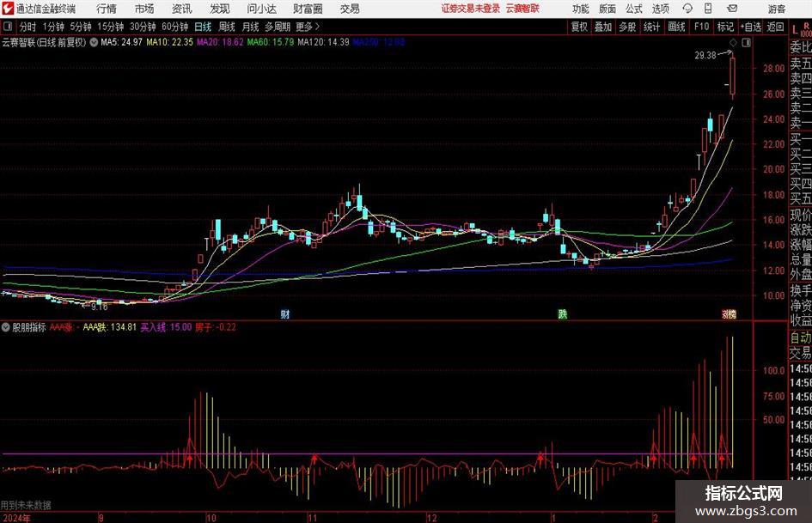This screenshot has height=523, width=812.
Task: Click the MA20: 18.62 label
Action: [x=220, y=42]
